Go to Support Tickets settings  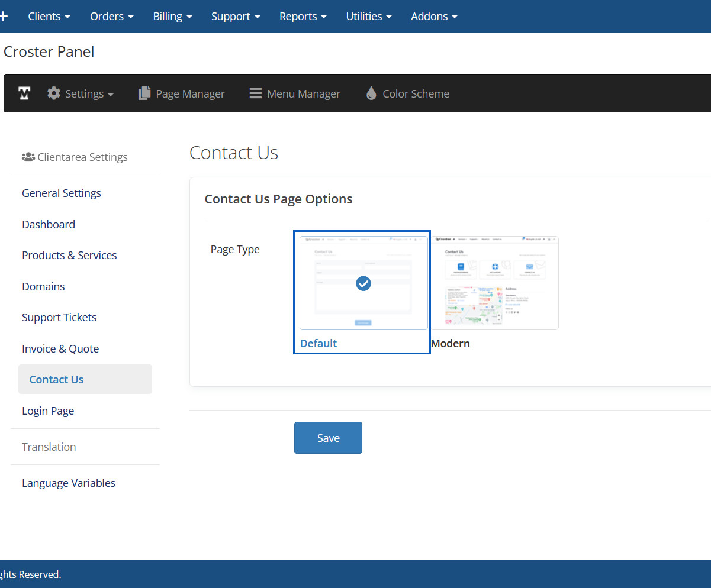coord(59,318)
